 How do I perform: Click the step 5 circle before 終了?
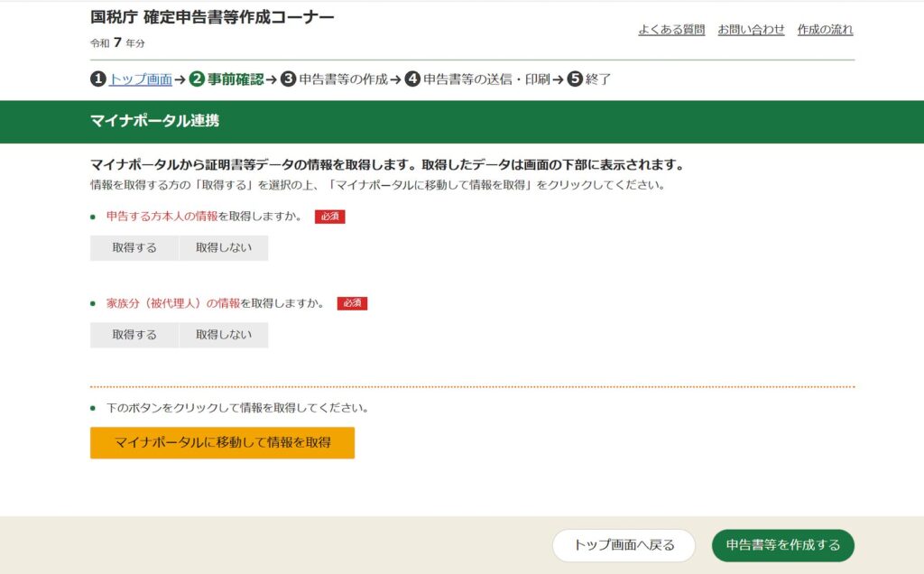point(575,79)
